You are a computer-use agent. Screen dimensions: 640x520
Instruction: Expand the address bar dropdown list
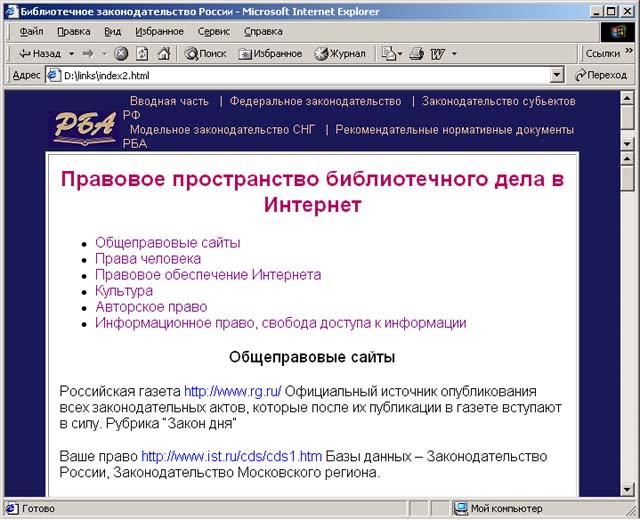pos(557,75)
